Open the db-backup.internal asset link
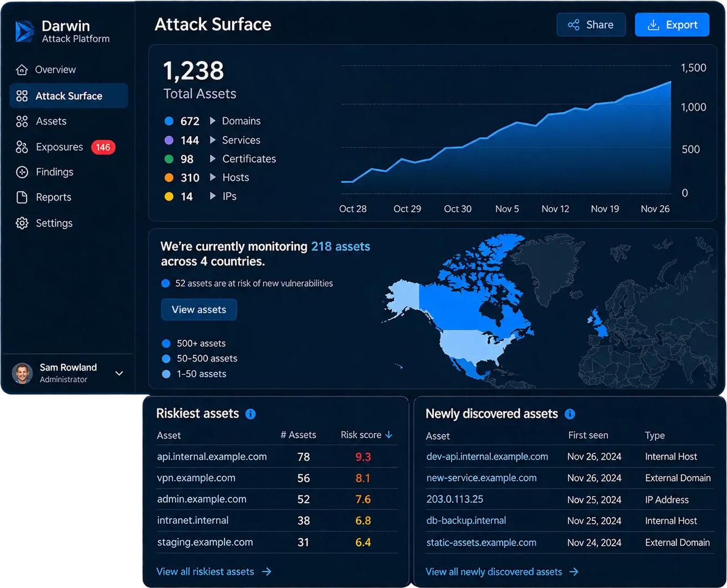Screen dimensions: 727x588 click(466, 520)
